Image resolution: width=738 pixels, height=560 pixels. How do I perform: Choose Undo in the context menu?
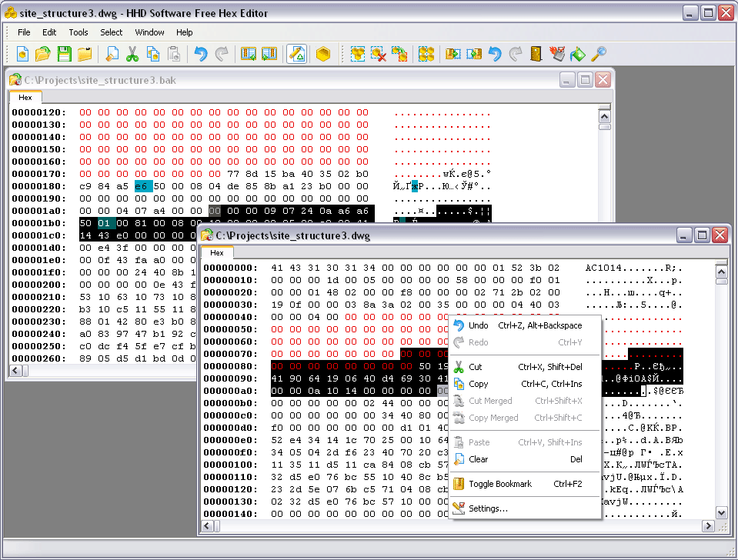click(x=525, y=325)
